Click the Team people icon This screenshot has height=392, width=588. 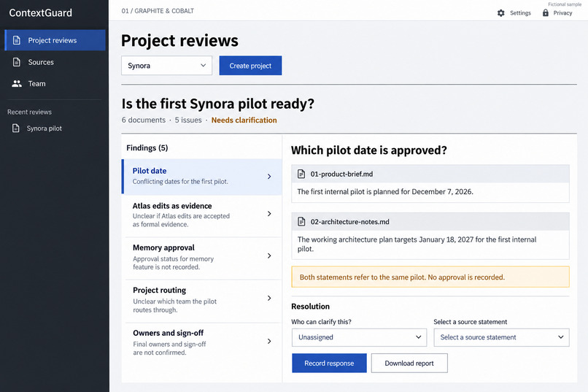click(17, 84)
